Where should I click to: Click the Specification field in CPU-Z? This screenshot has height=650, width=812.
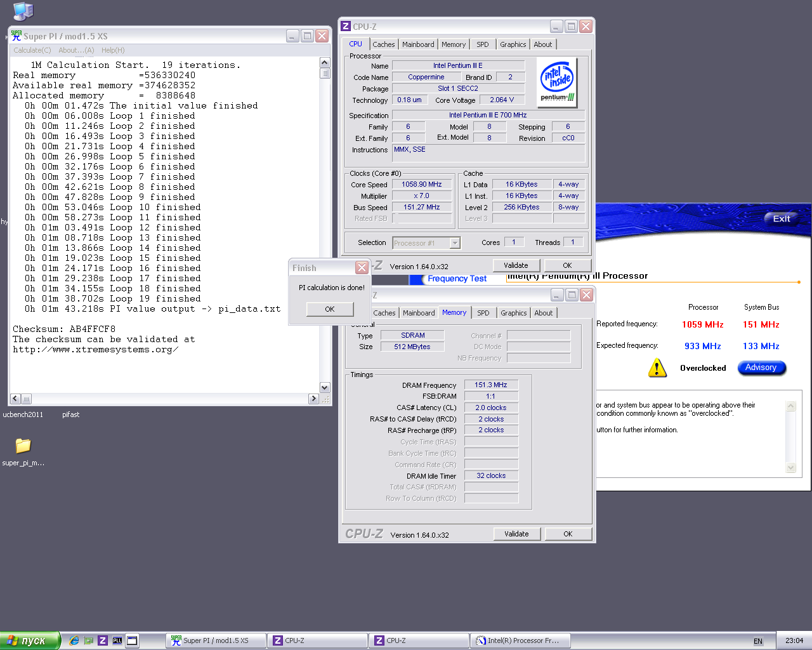488,115
